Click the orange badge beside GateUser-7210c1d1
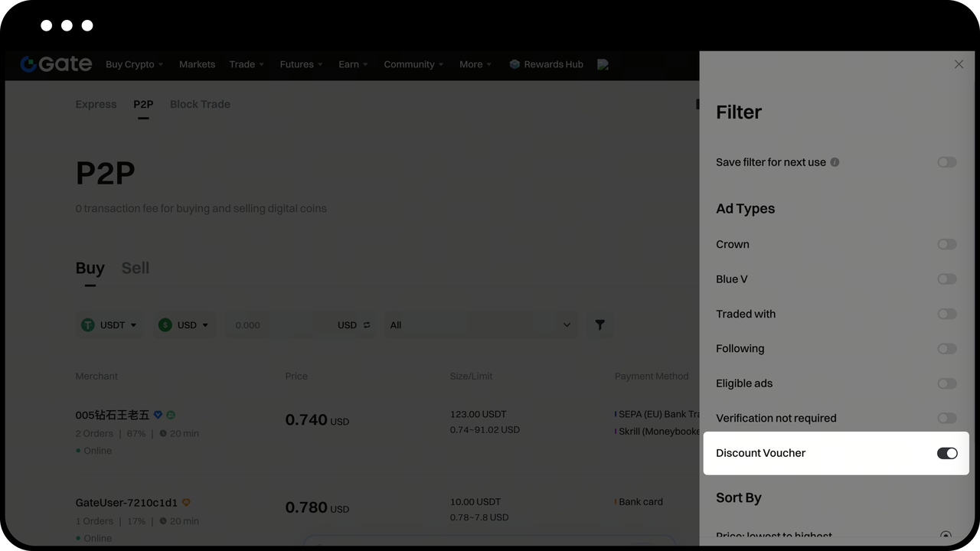This screenshot has height=551, width=980. 186,503
